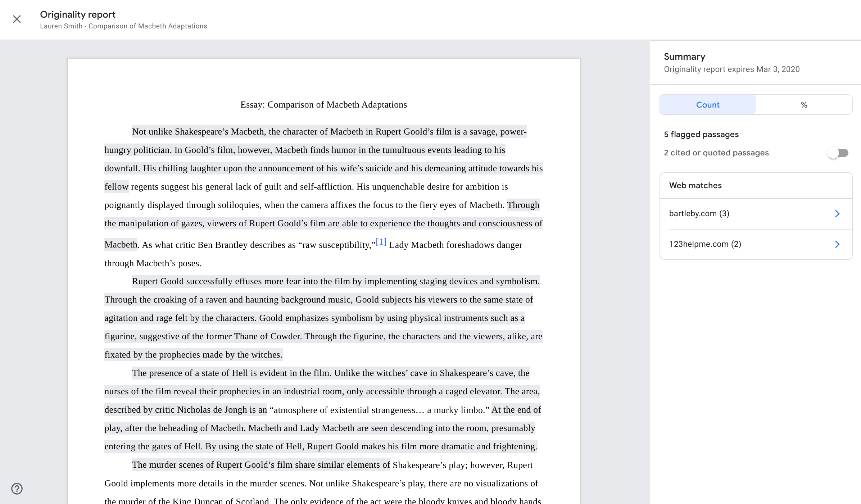Image resolution: width=861 pixels, height=504 pixels.
Task: Click the help question mark icon
Action: tap(17, 488)
